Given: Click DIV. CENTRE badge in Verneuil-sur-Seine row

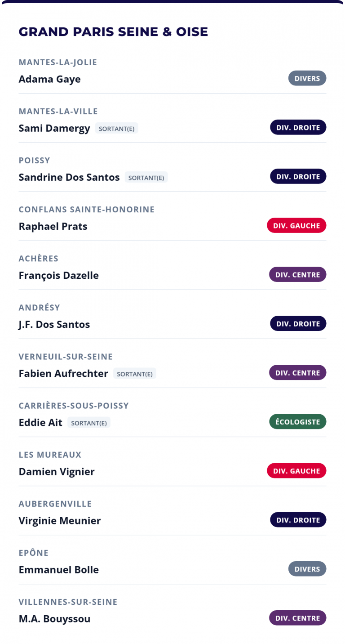Looking at the screenshot, I should tap(297, 372).
